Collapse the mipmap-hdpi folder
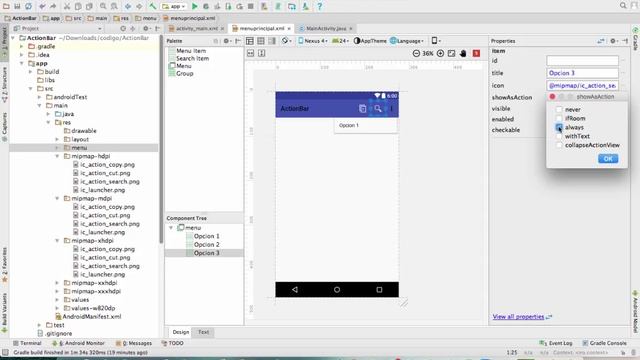This screenshot has width=640, height=360. [x=57, y=156]
